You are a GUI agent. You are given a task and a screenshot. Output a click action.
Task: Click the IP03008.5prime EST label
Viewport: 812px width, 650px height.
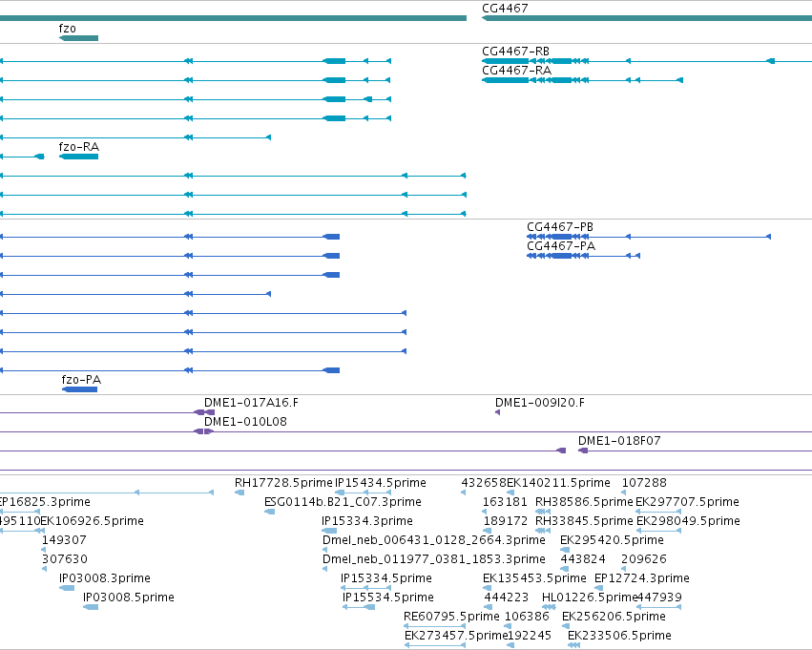pos(129,598)
